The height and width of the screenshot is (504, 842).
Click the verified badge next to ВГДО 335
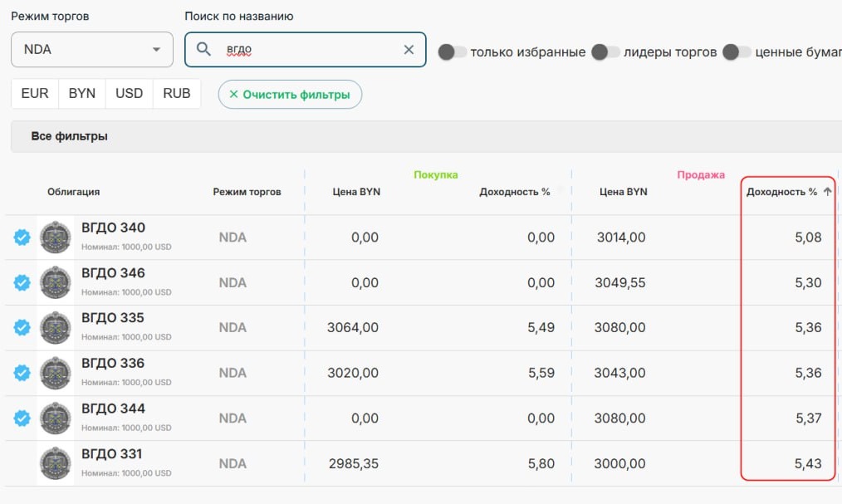22,327
